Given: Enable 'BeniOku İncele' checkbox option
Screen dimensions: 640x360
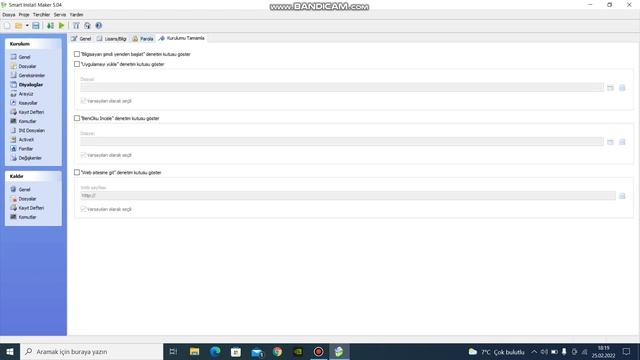Looking at the screenshot, I should 77,118.
